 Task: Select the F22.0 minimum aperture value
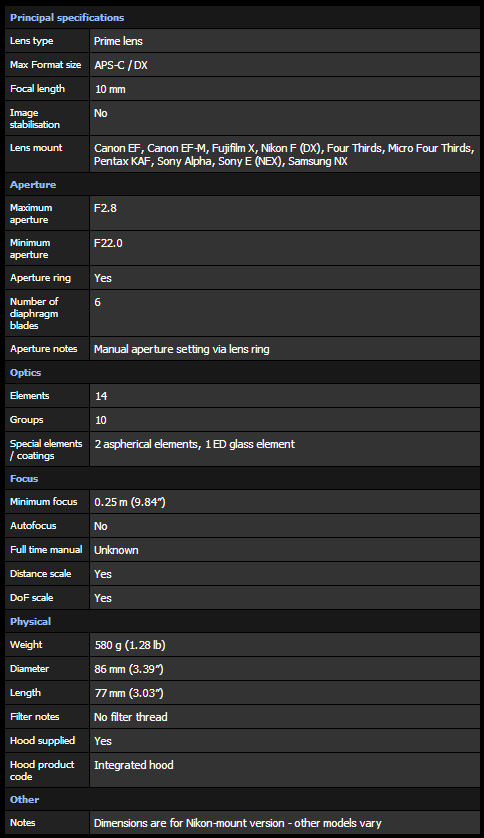(x=108, y=243)
